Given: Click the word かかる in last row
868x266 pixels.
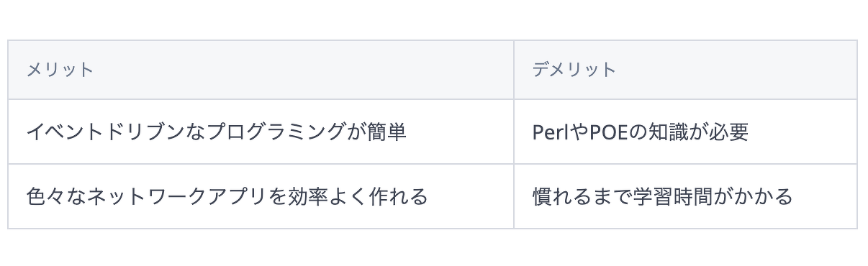Looking at the screenshot, I should (x=763, y=196).
